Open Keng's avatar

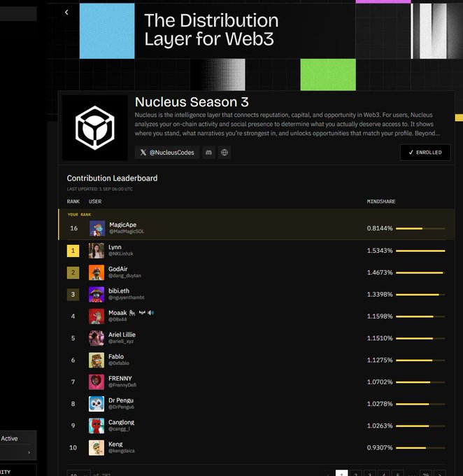[x=97, y=447]
